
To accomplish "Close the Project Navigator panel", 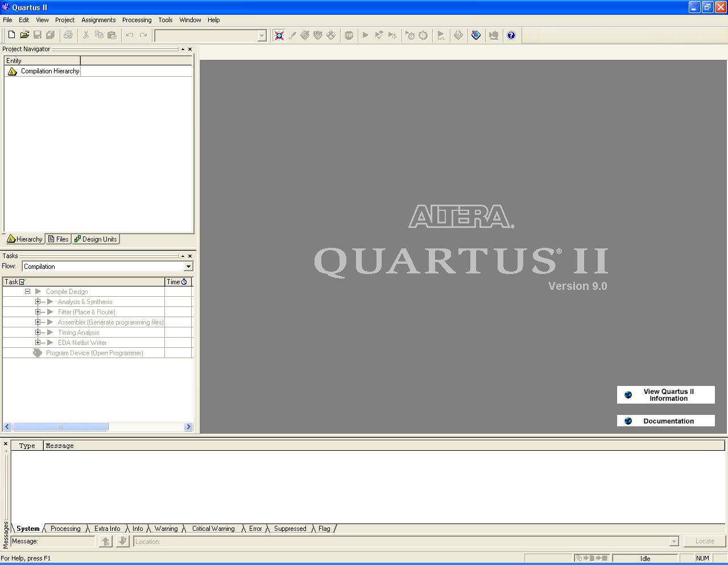I will point(190,49).
